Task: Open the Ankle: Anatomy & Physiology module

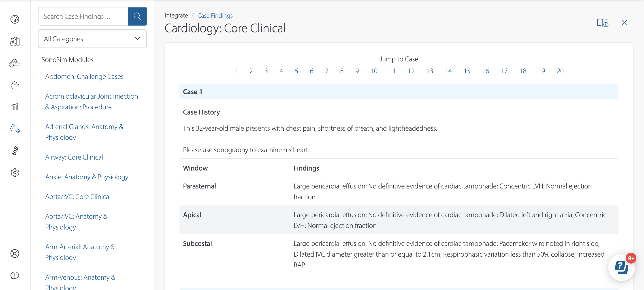Action: click(x=87, y=177)
